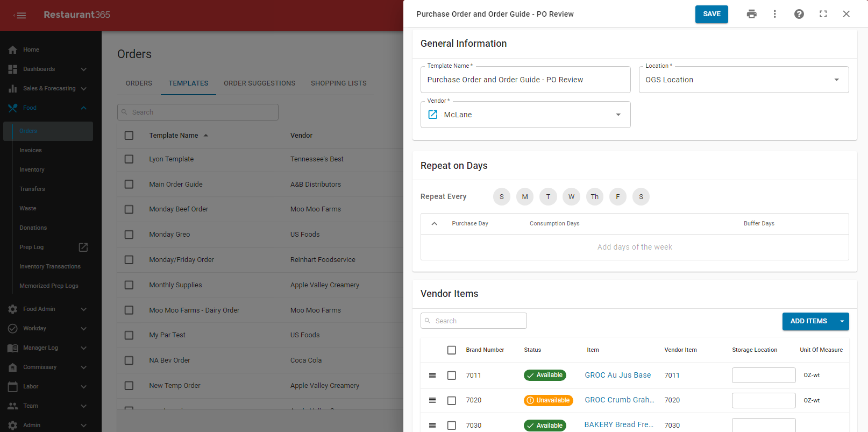Click Storage Location field for item 7011
The image size is (868, 432).
pos(764,375)
